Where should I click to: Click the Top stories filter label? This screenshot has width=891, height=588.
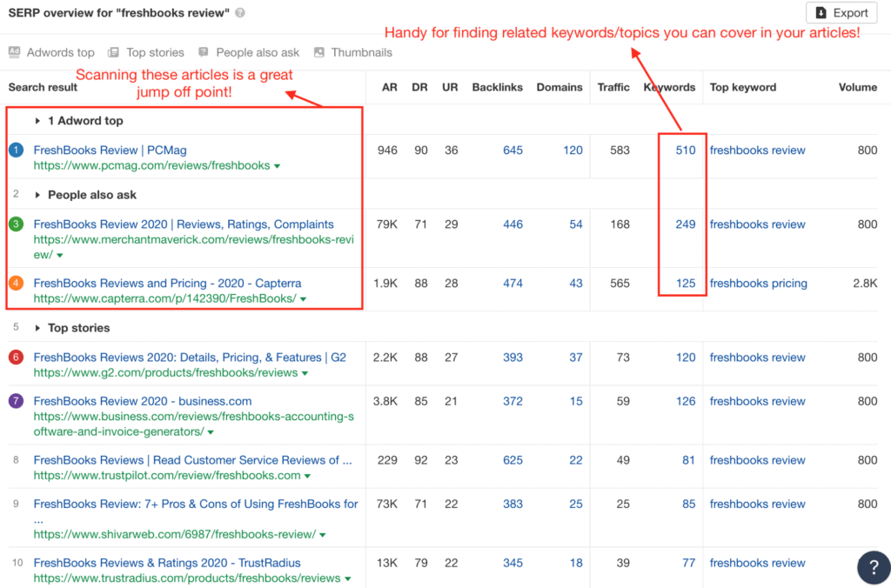click(155, 52)
